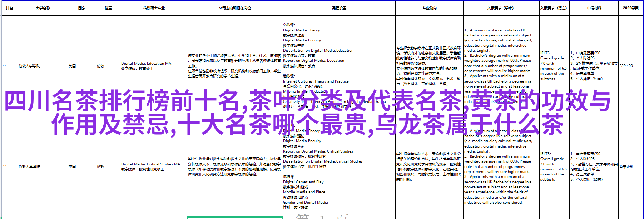Viewport: 644px width, 219px height.
Task: Click the 排名 column header cell
Action: tap(10, 8)
